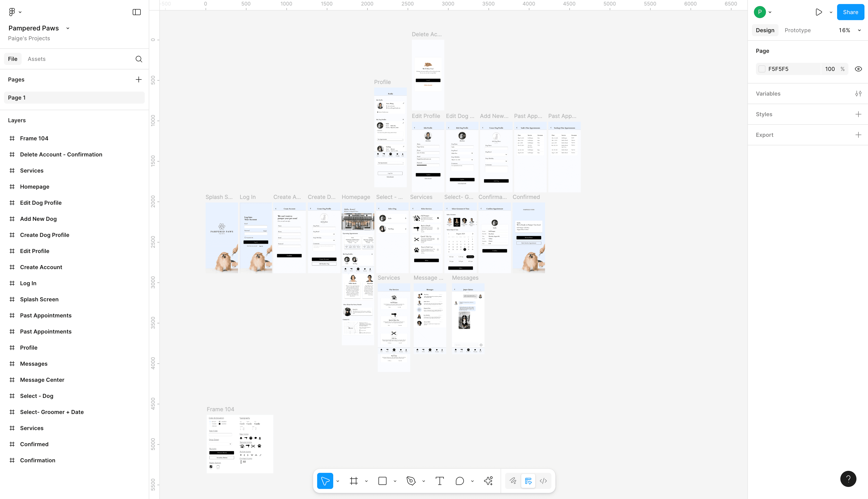The width and height of the screenshot is (868, 499).
Task: Toggle the sidebar collapse panel icon
Action: (137, 12)
